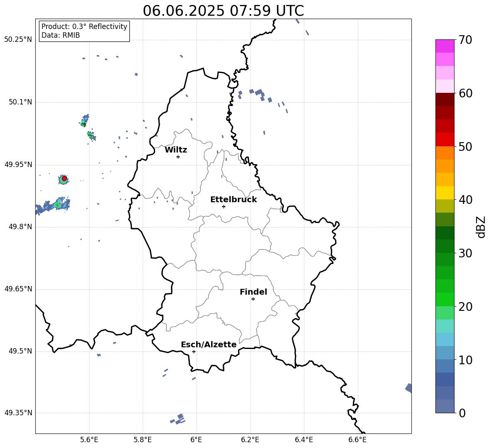The width and height of the screenshot is (491, 448).
Task: Click the 6°E longitude label
Action: pyautogui.click(x=196, y=440)
